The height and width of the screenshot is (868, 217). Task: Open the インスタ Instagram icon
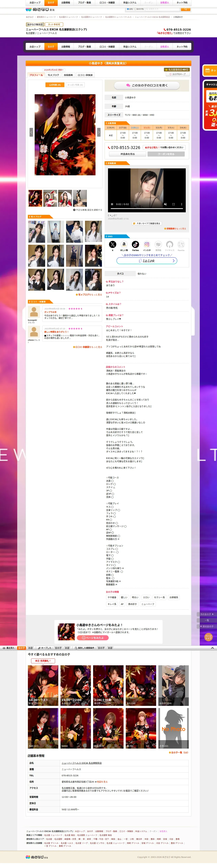pos(147,244)
